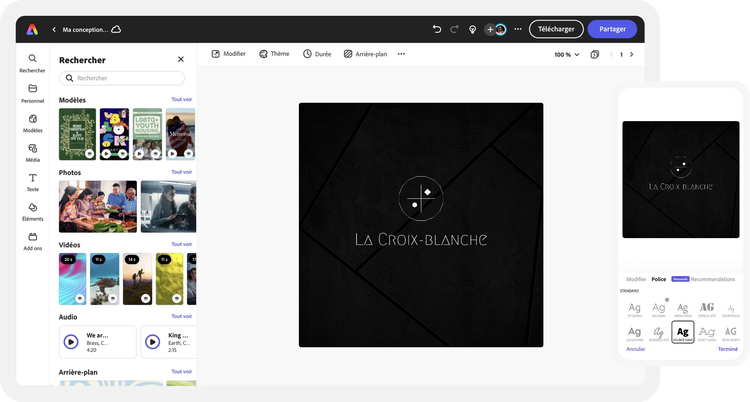This screenshot has height=402, width=750.
Task: Click Annuler in the phone panel
Action: pyautogui.click(x=636, y=349)
